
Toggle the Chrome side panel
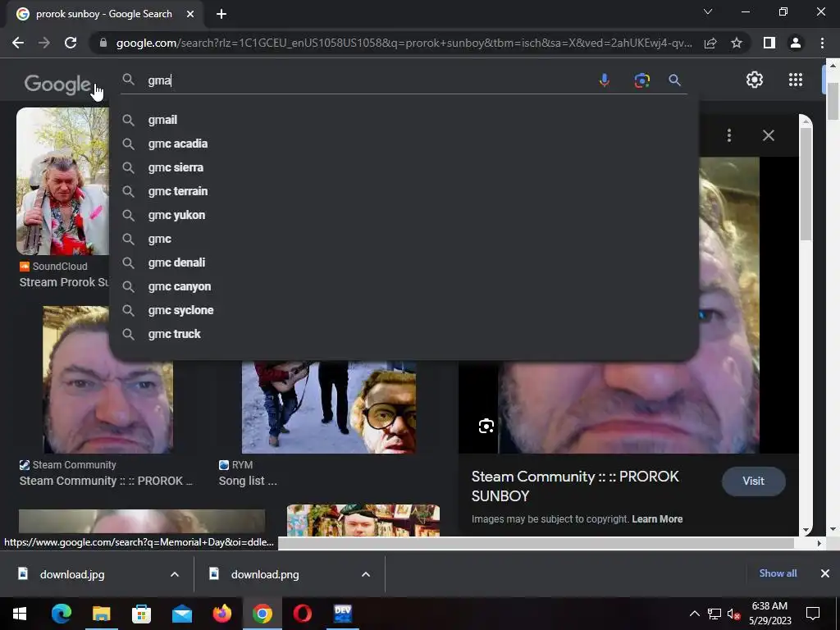[769, 43]
